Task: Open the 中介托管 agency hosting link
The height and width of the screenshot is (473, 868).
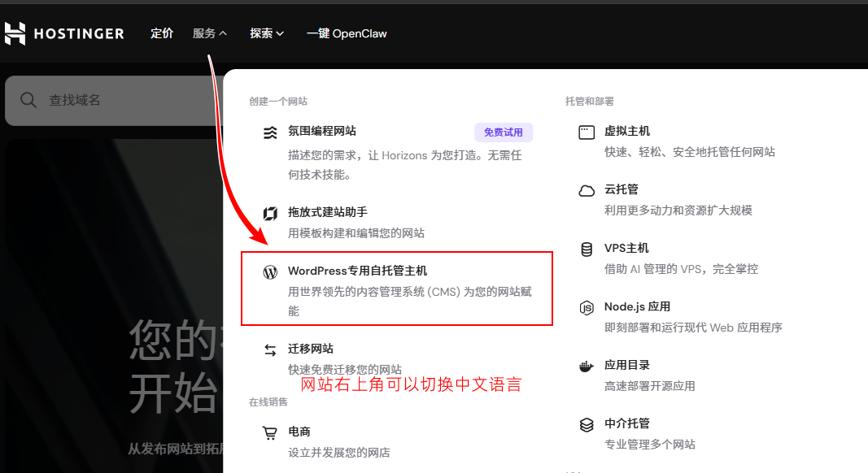Action: pyautogui.click(x=626, y=423)
